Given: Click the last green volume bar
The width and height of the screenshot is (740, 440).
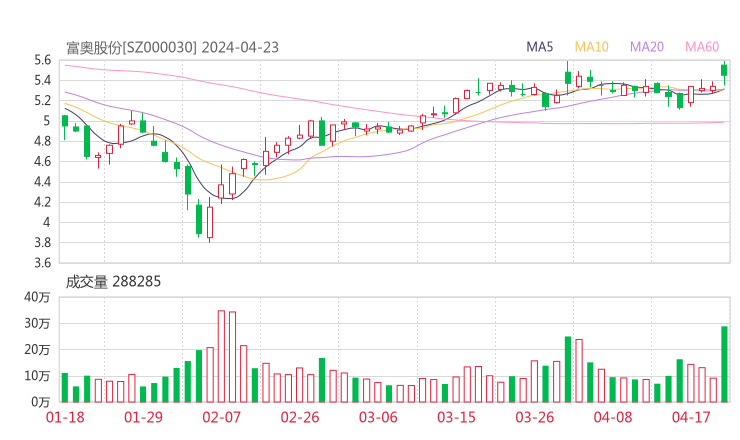Looking at the screenshot, I should 724,364.
